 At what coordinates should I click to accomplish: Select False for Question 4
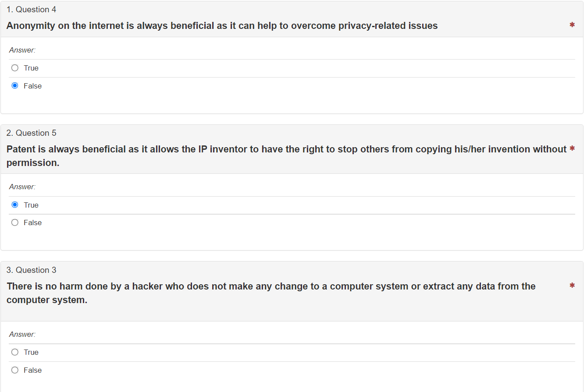click(14, 85)
